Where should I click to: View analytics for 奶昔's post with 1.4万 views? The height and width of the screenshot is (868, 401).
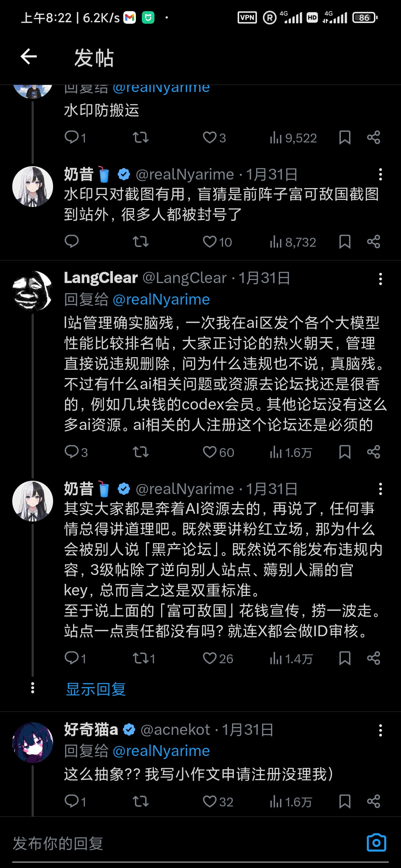[291, 658]
